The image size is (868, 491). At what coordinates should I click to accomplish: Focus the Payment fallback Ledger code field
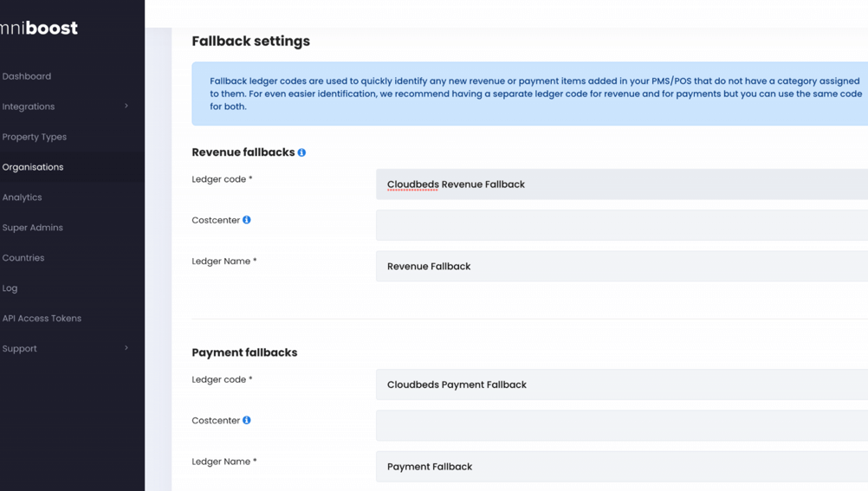[621, 384]
